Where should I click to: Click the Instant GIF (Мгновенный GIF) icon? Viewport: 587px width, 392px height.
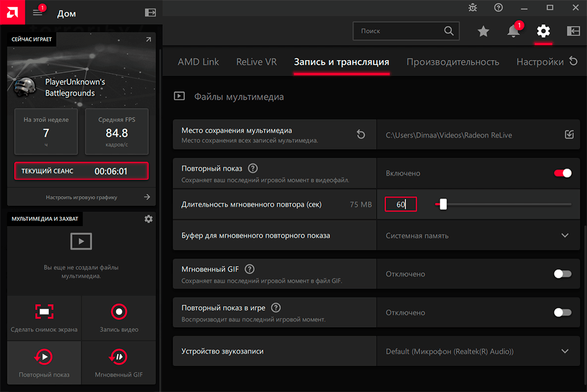coord(118,357)
